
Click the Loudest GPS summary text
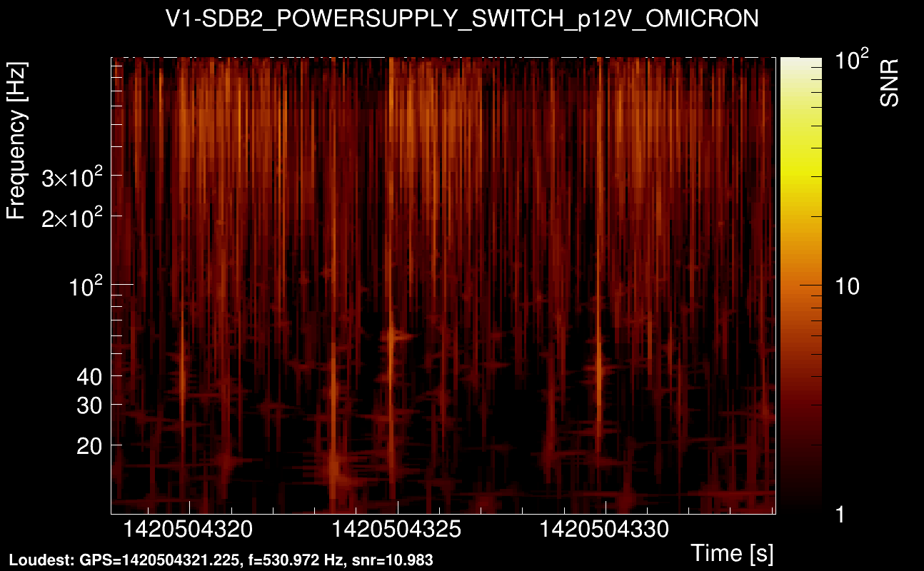coord(221,560)
